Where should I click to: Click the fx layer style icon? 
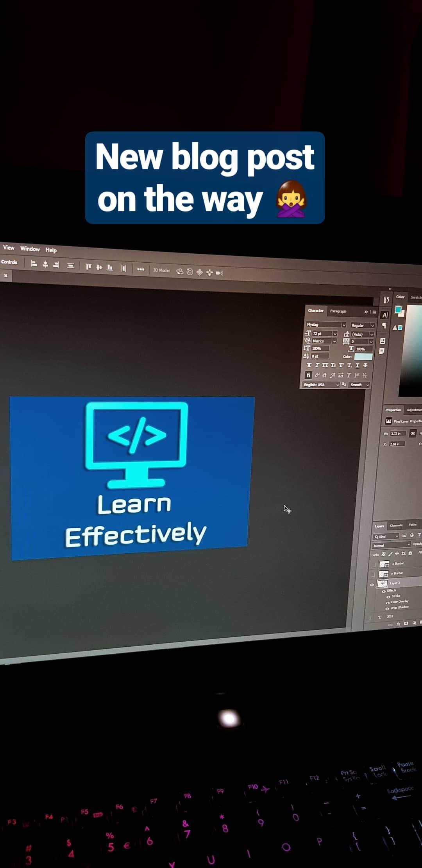pyautogui.click(x=399, y=624)
